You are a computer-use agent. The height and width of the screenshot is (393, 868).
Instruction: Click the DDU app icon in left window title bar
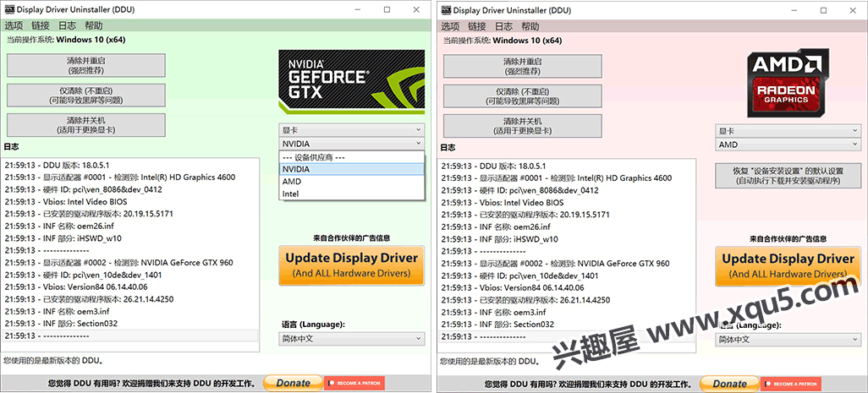pyautogui.click(x=9, y=9)
